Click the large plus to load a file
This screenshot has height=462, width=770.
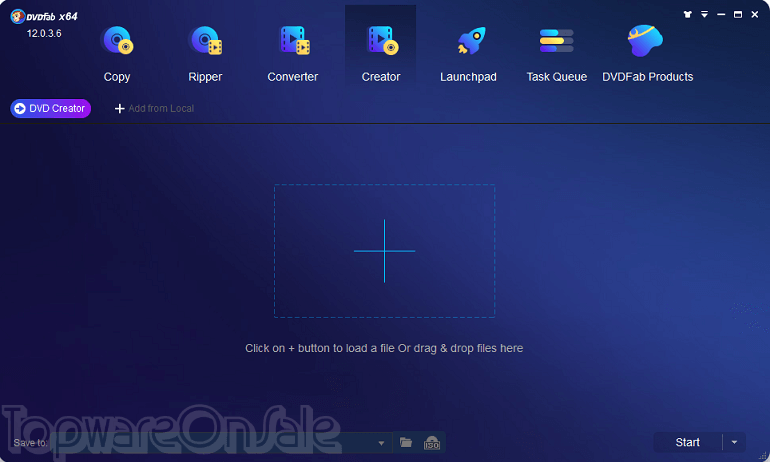[385, 251]
